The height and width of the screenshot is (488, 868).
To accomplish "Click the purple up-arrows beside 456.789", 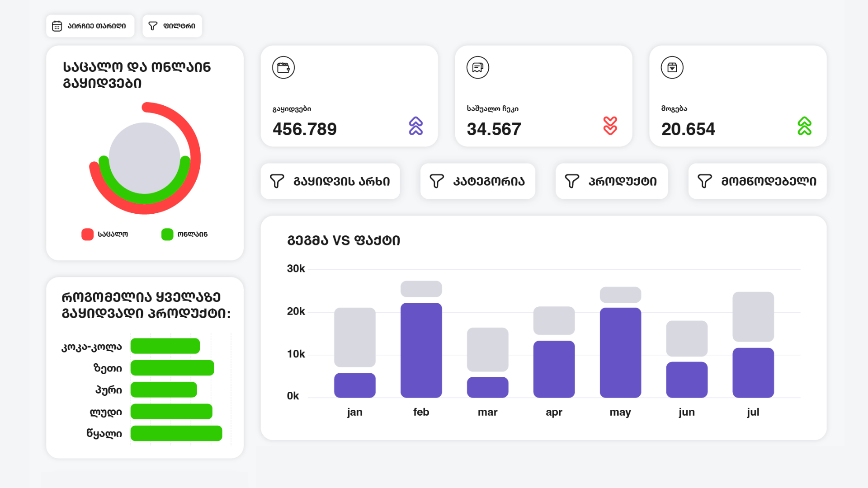I will 416,126.
